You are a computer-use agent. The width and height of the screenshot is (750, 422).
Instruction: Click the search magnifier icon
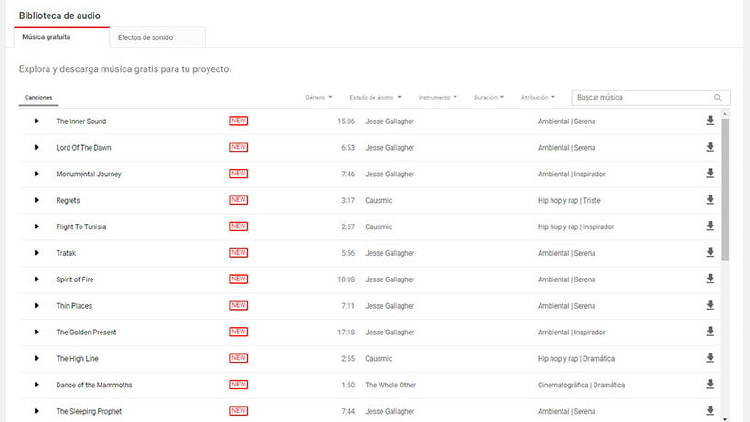click(x=717, y=98)
